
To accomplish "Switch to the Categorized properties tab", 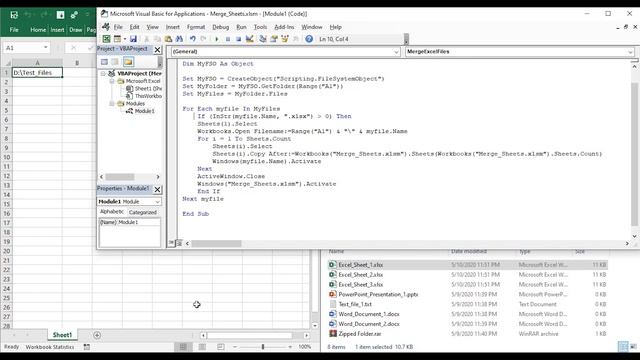I will point(142,212).
